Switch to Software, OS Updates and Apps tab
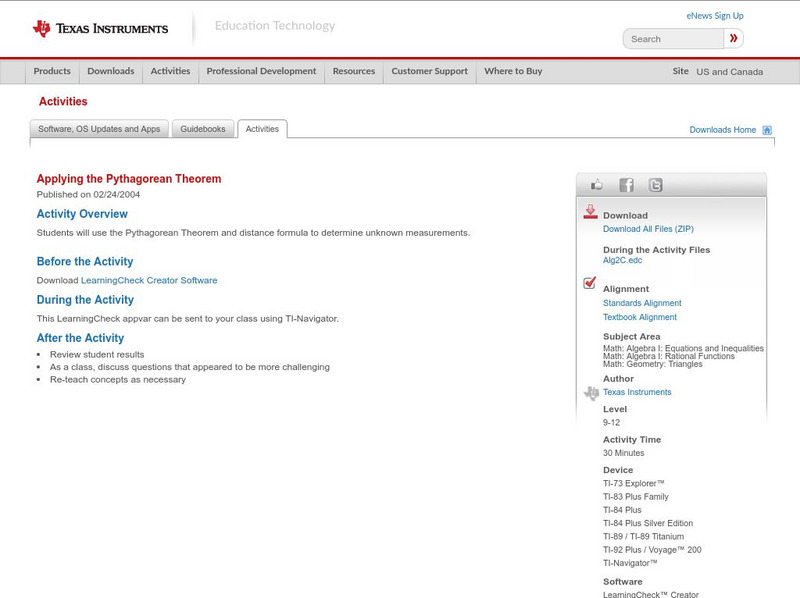The width and height of the screenshot is (800, 598). coord(99,129)
